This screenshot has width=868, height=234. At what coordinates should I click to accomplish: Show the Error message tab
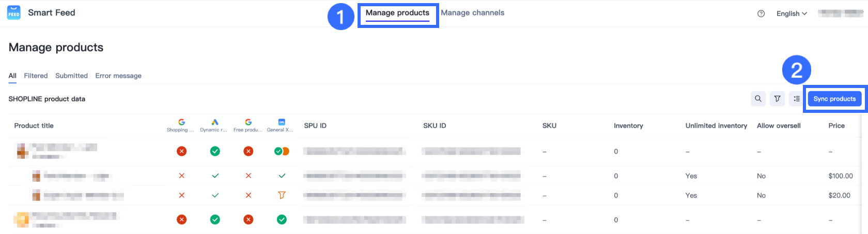[118, 76]
